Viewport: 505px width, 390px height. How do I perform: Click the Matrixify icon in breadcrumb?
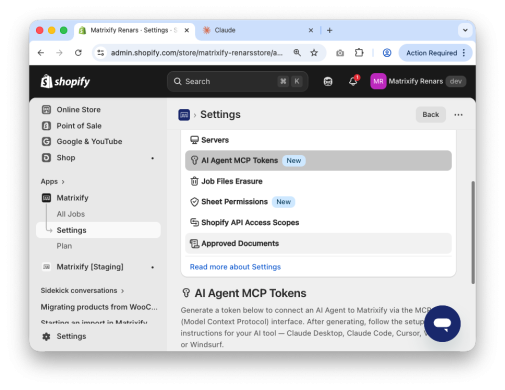point(184,115)
